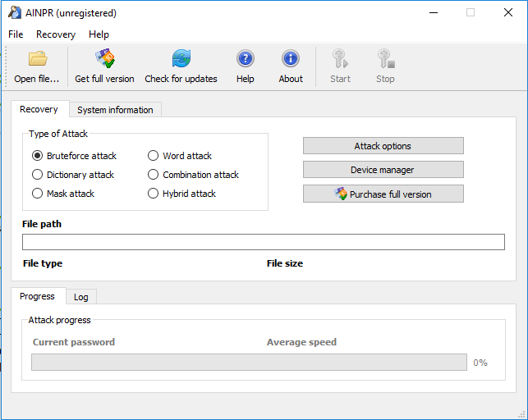Click into the File path input field
The image size is (528, 420).
[264, 242]
